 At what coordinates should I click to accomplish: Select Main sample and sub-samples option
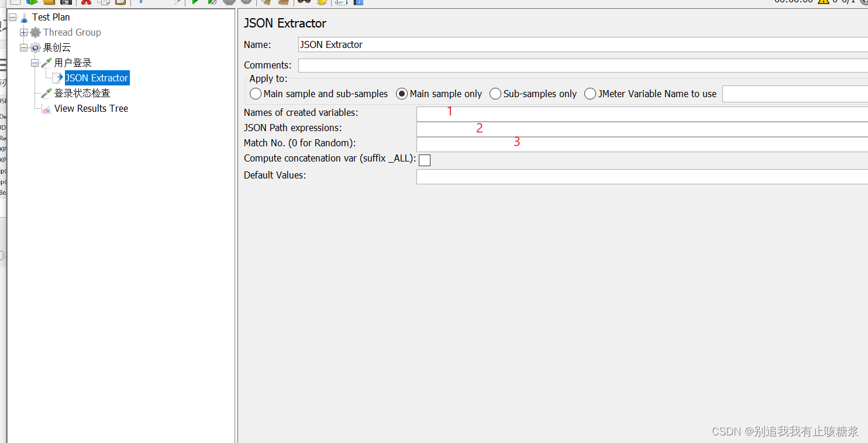[x=319, y=94]
